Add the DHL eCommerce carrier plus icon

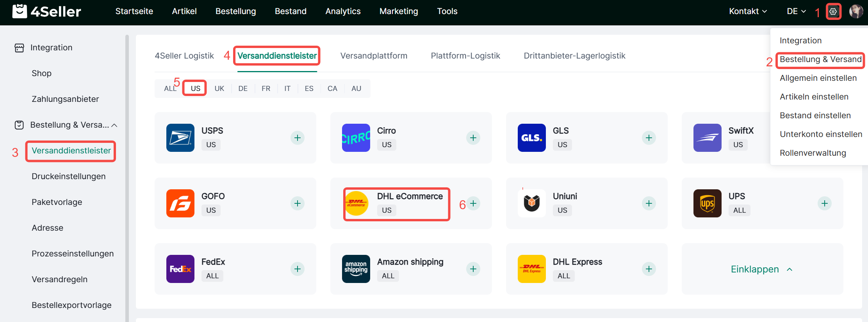pos(473,203)
